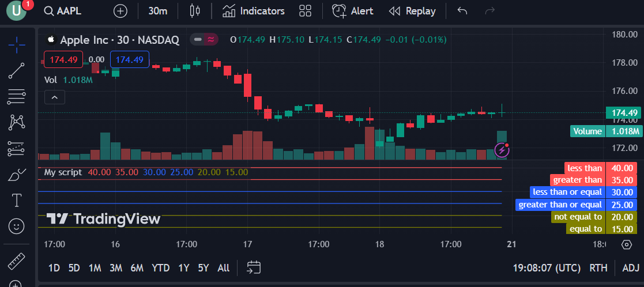Open the forecasting and measurement tools

point(16,149)
